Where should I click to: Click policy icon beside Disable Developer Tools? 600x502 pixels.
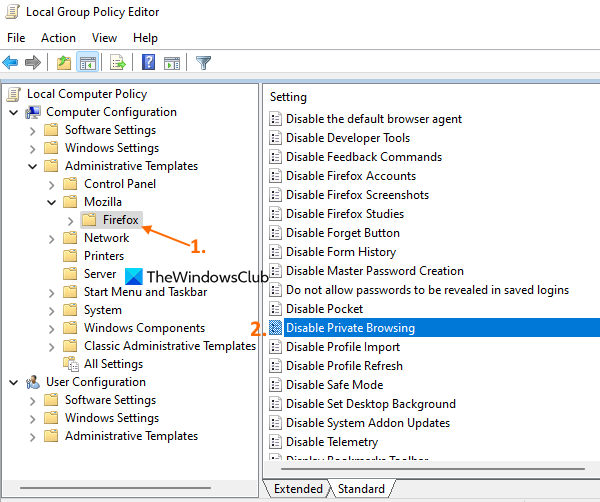pos(276,138)
